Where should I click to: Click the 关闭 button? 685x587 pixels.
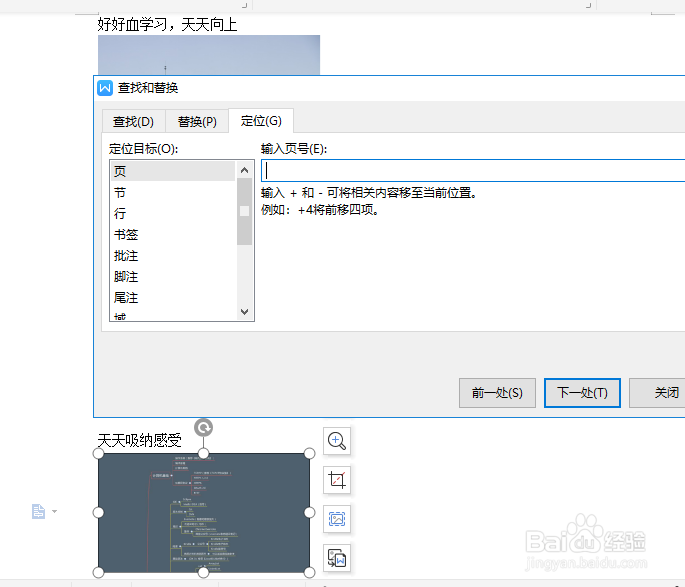[x=657, y=393]
